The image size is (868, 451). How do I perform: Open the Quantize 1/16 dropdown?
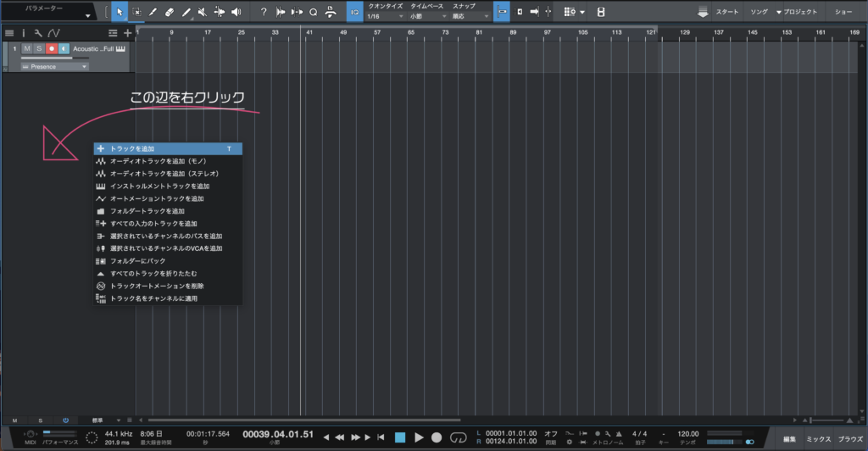tap(384, 16)
